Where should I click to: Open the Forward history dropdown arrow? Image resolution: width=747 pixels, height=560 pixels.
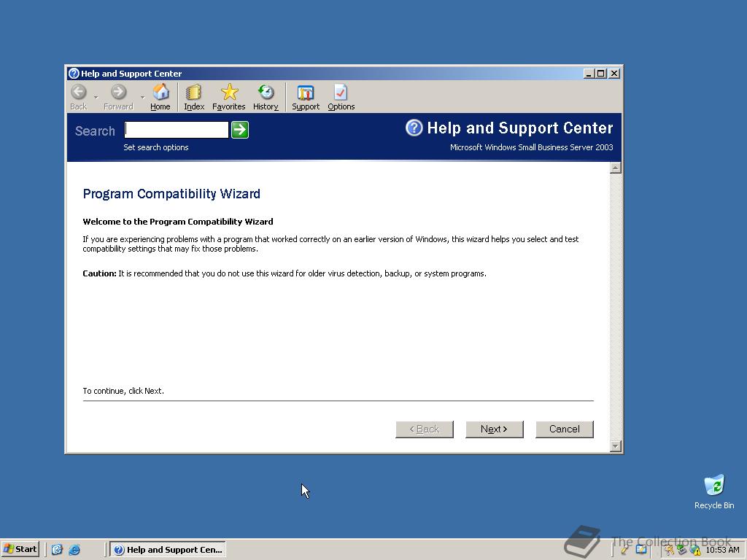pos(142,97)
